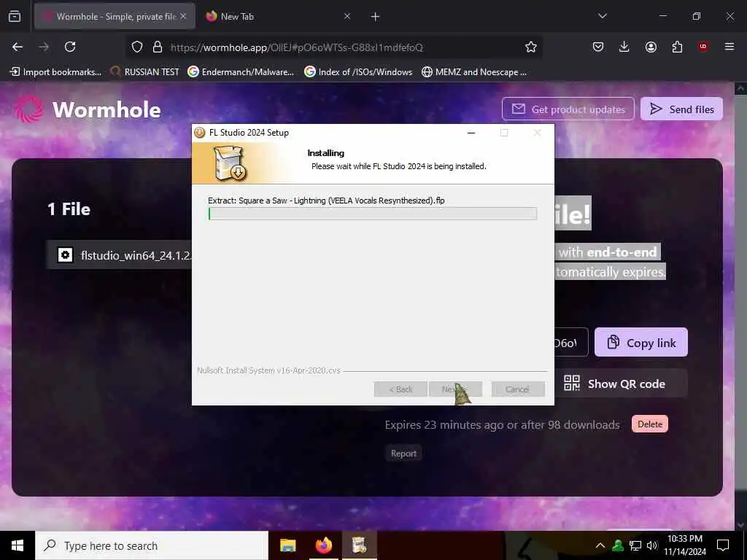The width and height of the screenshot is (747, 560).
Task: Click the page vertical scrollbar
Action: click(740, 306)
